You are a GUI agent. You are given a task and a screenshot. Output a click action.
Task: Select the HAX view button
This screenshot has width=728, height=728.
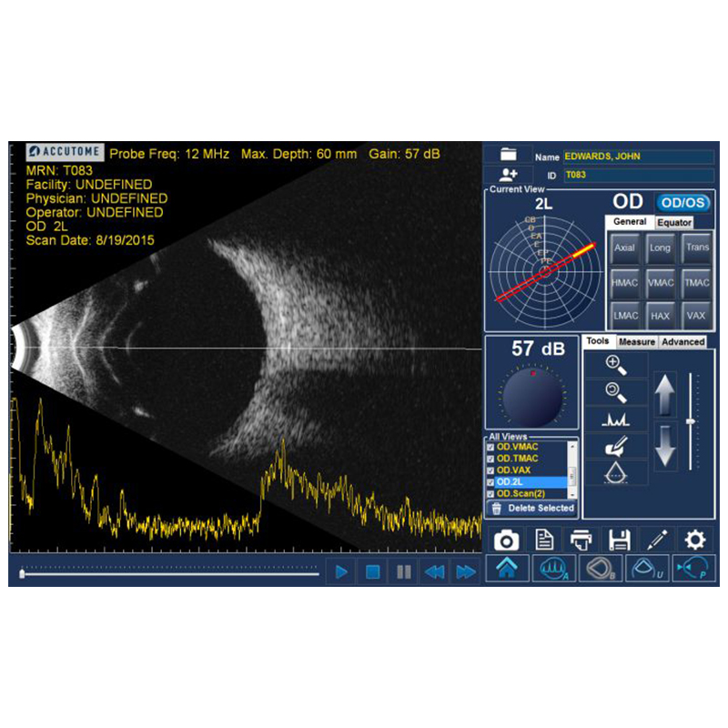click(660, 316)
